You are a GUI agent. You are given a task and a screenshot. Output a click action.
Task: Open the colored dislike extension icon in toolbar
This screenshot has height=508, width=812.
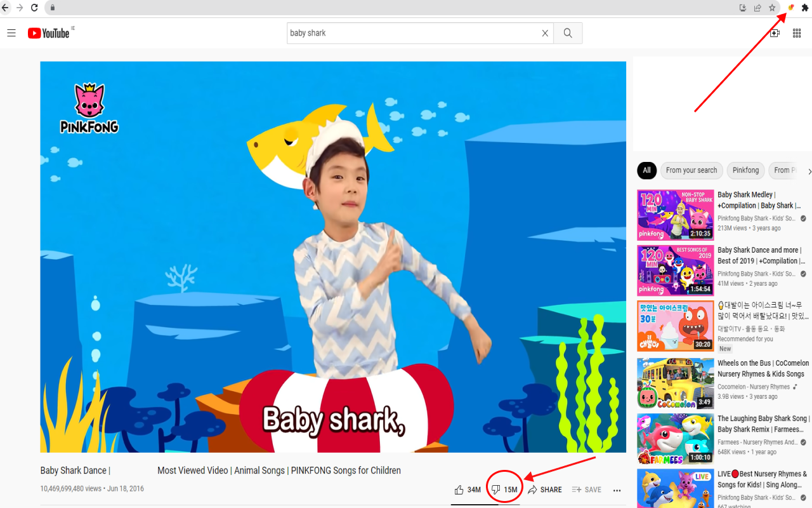pos(791,8)
